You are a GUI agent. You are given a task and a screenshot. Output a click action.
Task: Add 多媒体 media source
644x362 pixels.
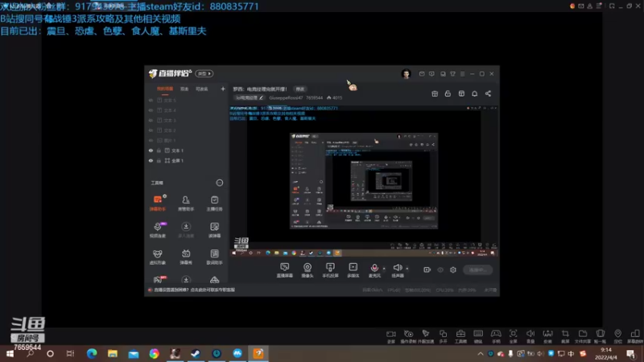pyautogui.click(x=353, y=270)
